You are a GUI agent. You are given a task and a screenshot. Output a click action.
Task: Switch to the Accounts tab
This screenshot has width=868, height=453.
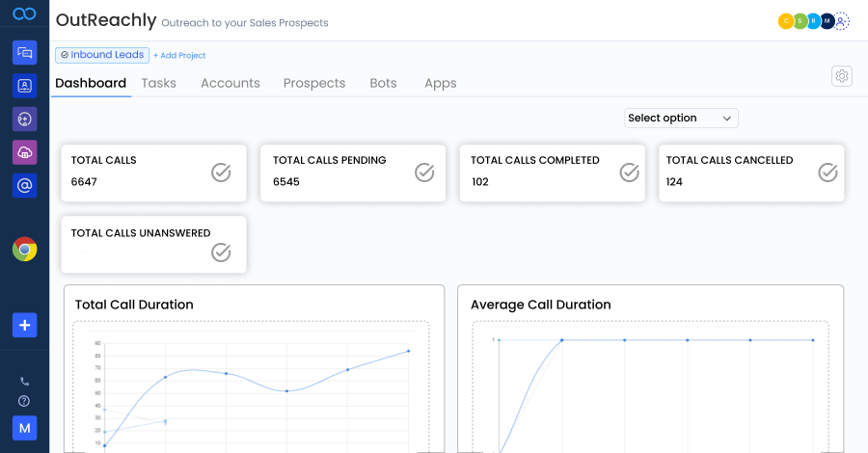tap(231, 83)
